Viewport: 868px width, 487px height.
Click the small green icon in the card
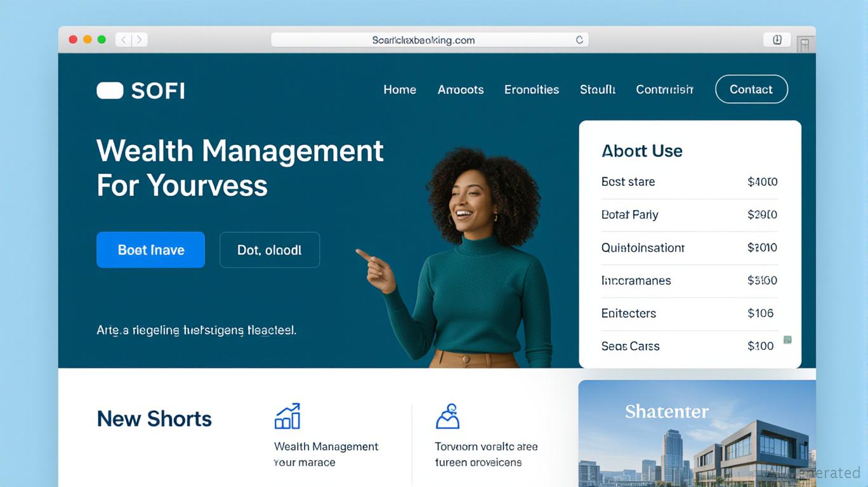(787, 340)
